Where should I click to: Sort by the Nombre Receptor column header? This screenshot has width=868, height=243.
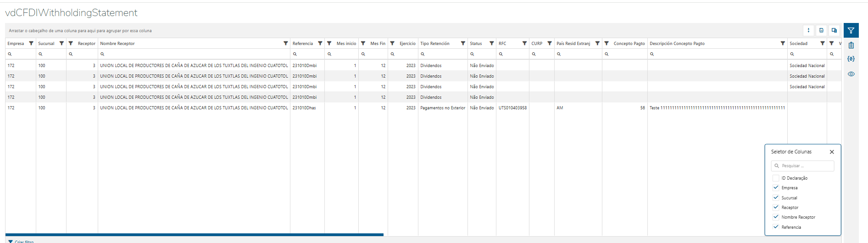117,44
